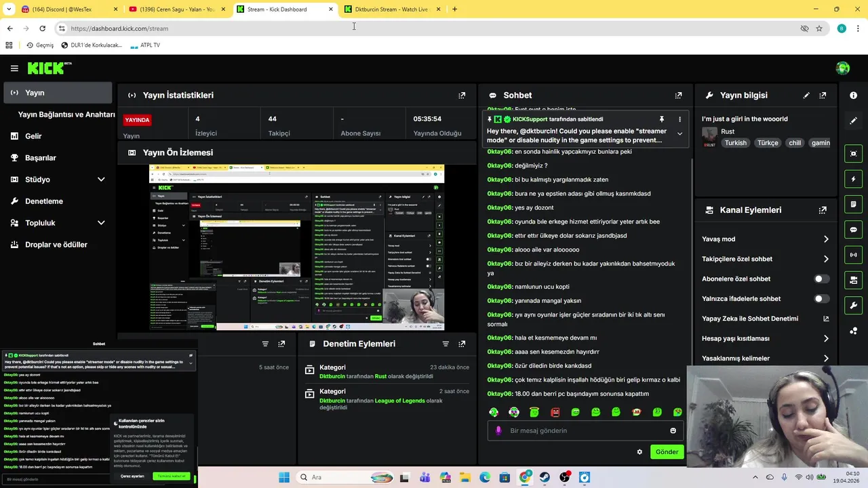Click the preview frame icon in the right rail

(853, 154)
